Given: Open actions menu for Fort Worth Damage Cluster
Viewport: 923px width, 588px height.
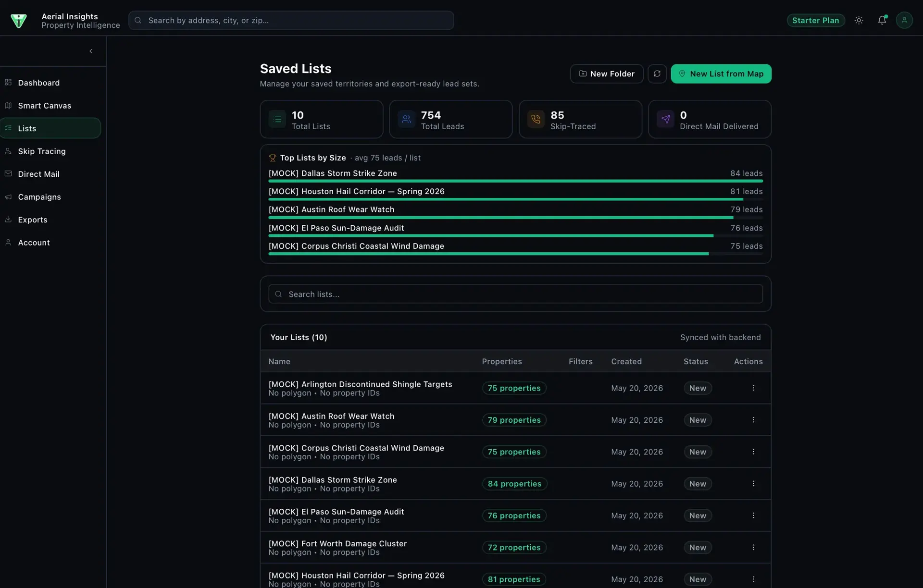Looking at the screenshot, I should (x=753, y=548).
